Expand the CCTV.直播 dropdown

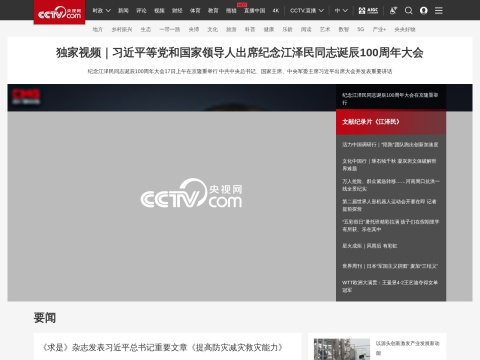pyautogui.click(x=307, y=11)
